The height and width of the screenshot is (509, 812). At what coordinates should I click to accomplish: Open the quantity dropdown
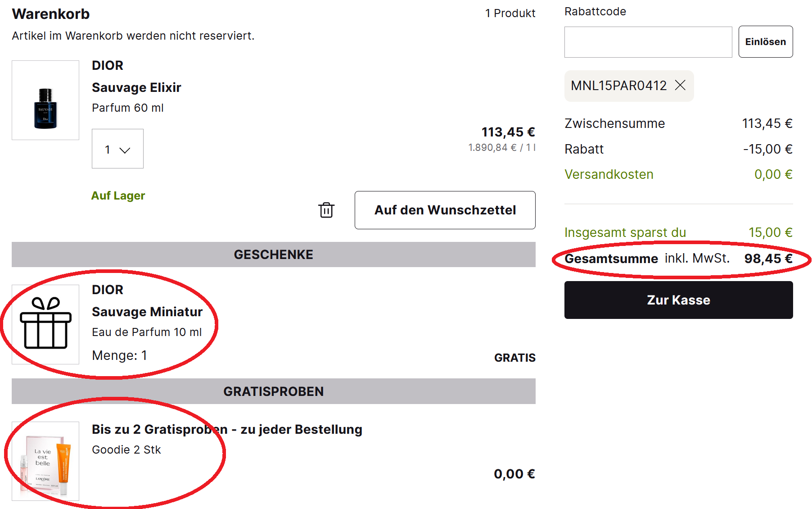point(117,149)
